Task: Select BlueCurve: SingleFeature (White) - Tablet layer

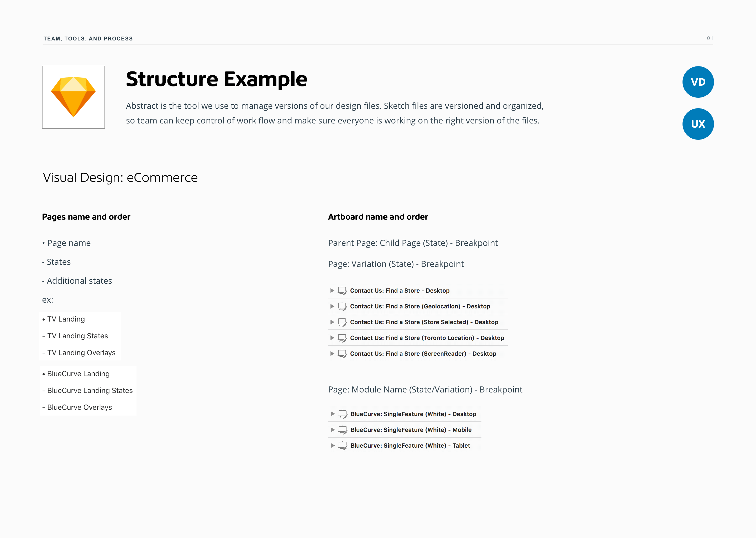Action: (410, 446)
